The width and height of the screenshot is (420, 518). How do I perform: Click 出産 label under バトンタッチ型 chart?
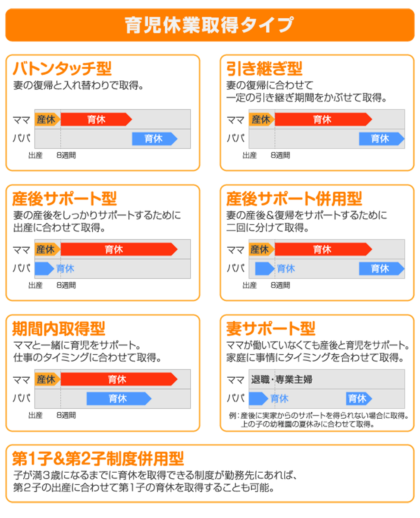point(36,155)
